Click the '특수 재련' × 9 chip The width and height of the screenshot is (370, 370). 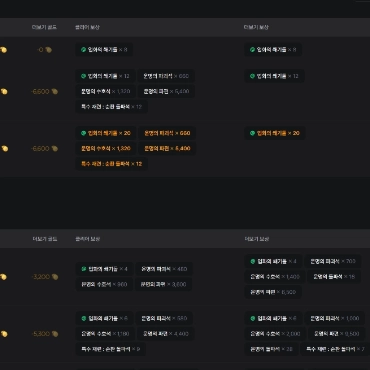pyautogui.click(x=110, y=349)
